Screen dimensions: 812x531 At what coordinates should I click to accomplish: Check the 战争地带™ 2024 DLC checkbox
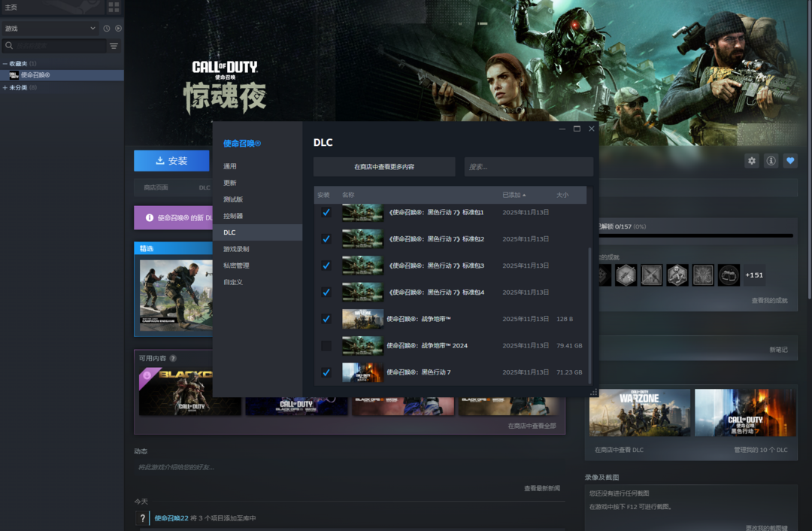point(326,346)
